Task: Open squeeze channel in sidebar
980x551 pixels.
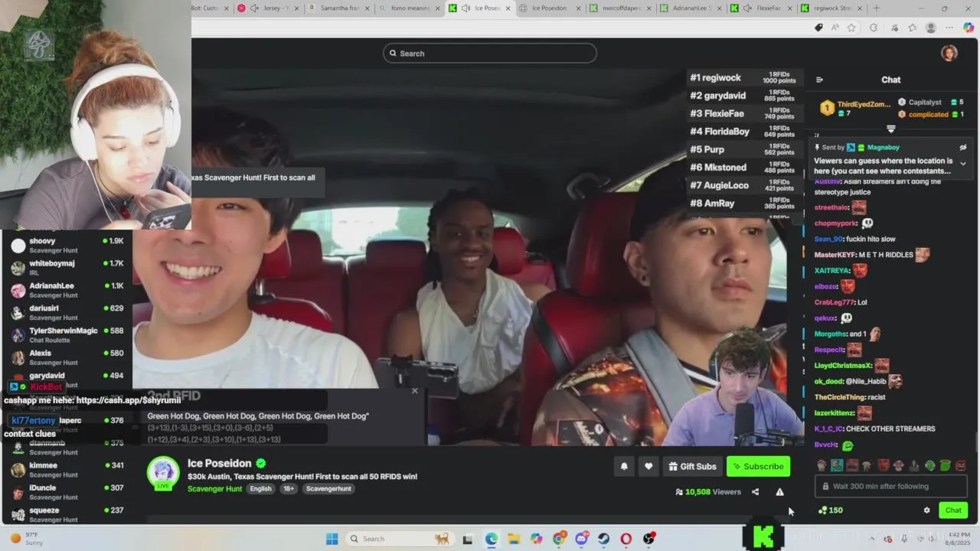Action: pyautogui.click(x=67, y=514)
